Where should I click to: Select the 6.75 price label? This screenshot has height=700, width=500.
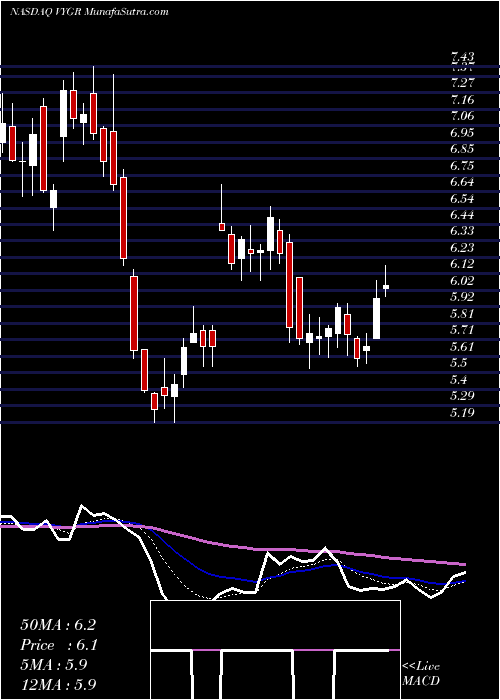tap(462, 166)
